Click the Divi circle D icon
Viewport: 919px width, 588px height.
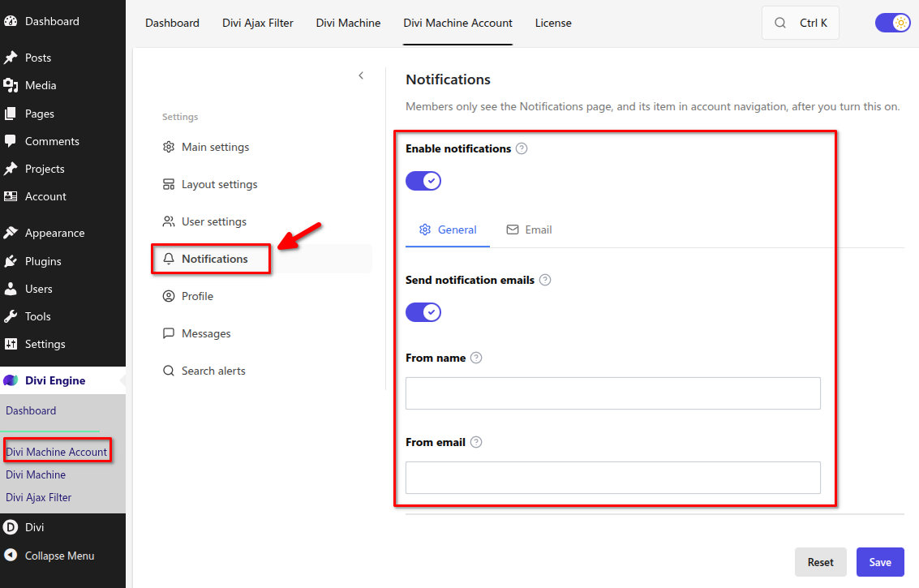point(11,527)
